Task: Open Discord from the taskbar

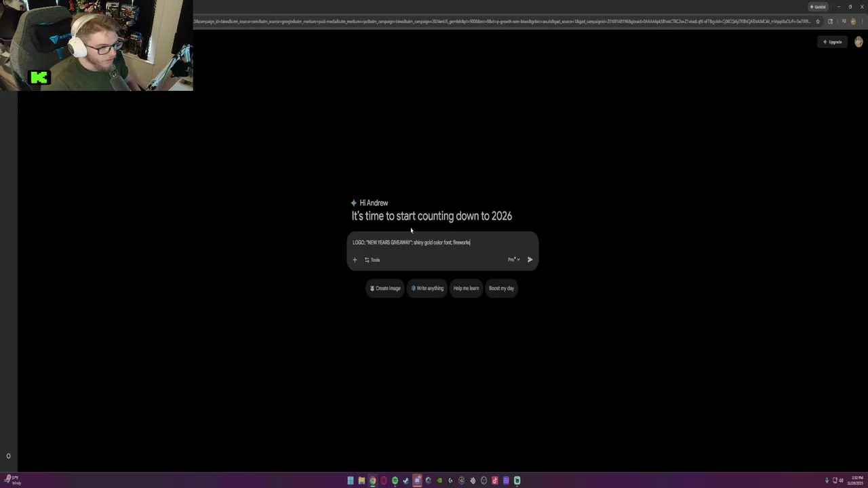Action: (417, 481)
